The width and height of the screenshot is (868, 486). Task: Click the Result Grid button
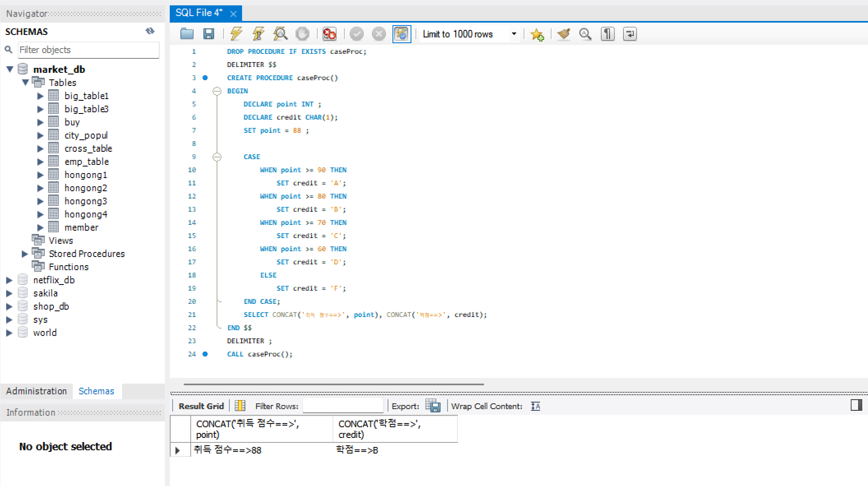click(x=201, y=406)
